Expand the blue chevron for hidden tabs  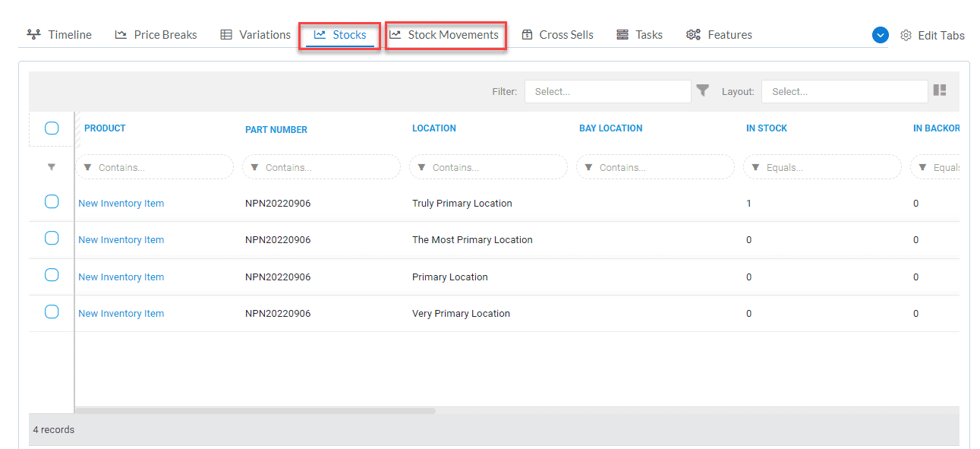[x=880, y=34]
